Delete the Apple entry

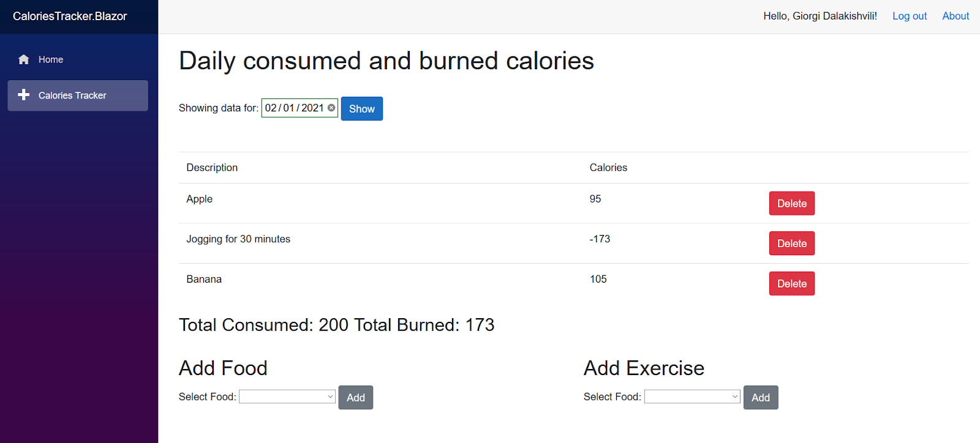click(791, 203)
